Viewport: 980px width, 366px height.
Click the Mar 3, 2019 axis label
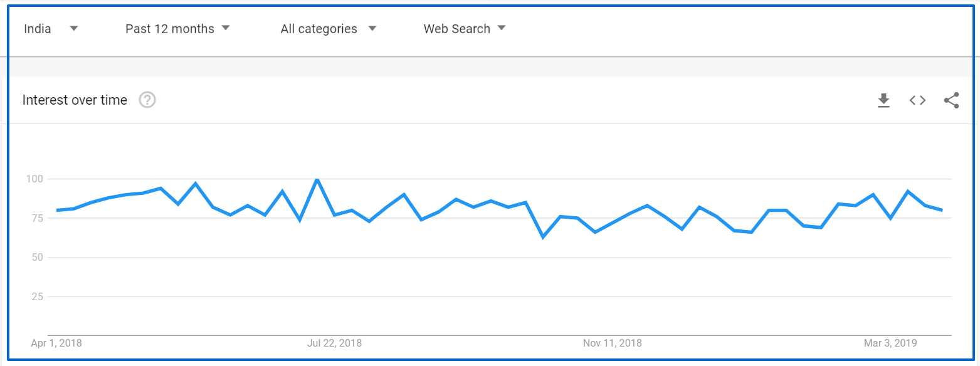point(890,343)
